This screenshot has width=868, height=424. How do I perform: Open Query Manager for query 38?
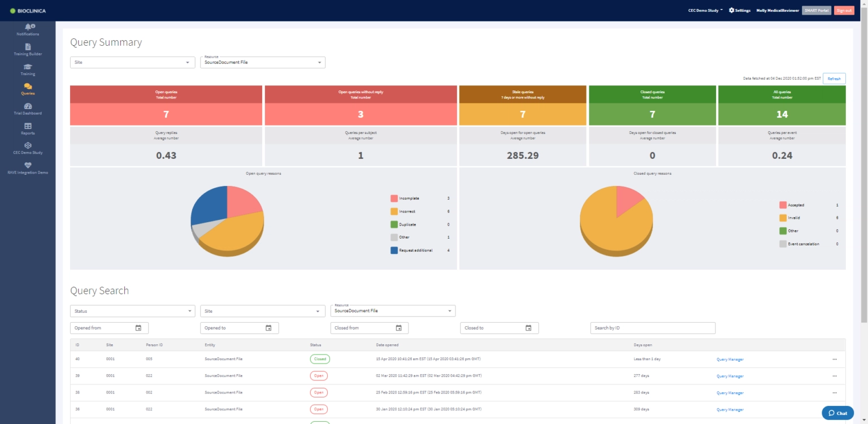tap(729, 392)
